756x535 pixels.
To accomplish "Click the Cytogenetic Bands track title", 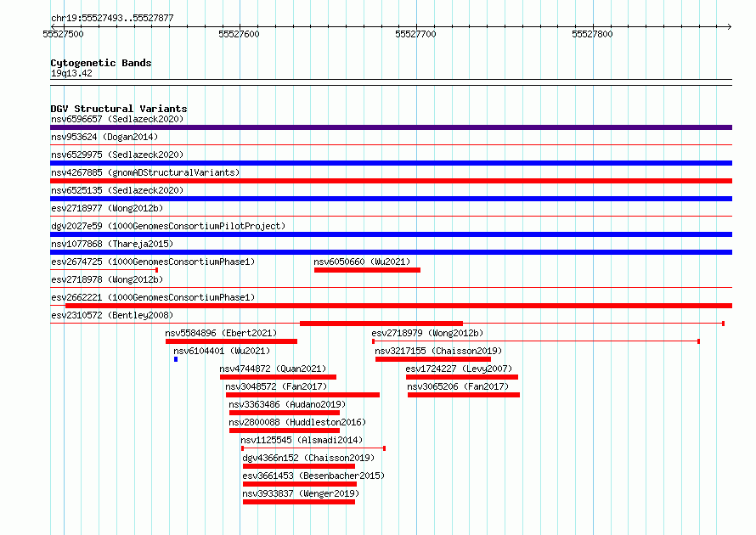I will coord(101,63).
